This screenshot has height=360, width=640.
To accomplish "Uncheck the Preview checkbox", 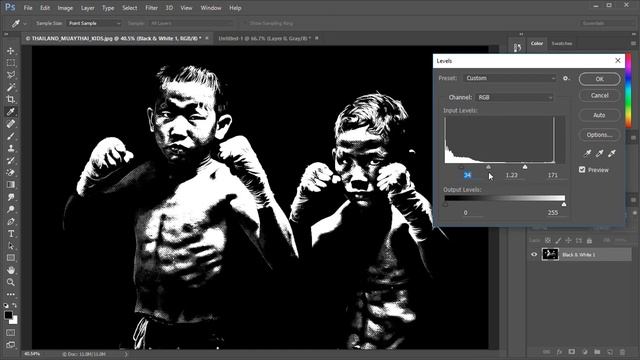I will (582, 169).
